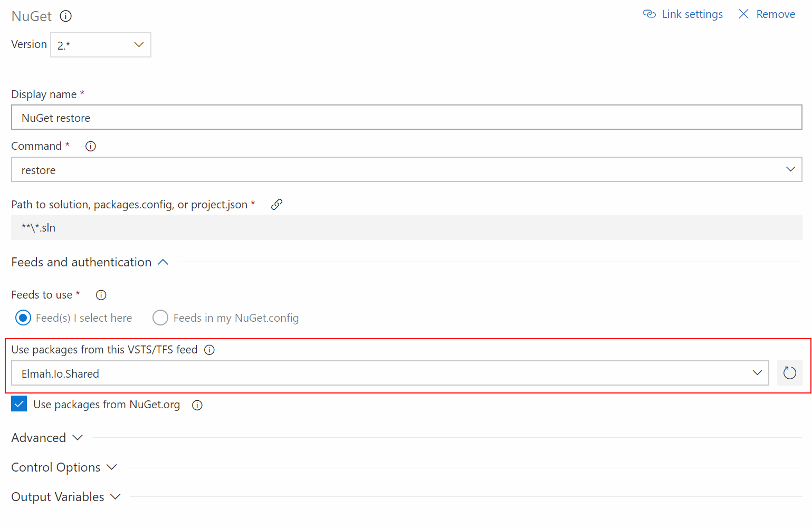Click the Link settings chain icon
Viewport: 812px width, 528px height.
point(649,14)
